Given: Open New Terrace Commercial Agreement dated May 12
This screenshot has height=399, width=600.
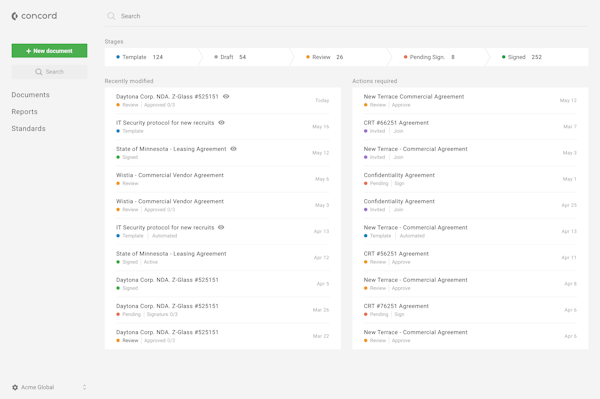Looking at the screenshot, I should tap(470, 101).
